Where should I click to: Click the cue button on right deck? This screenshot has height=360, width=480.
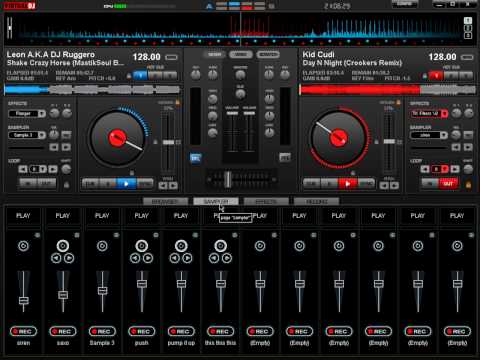click(312, 184)
